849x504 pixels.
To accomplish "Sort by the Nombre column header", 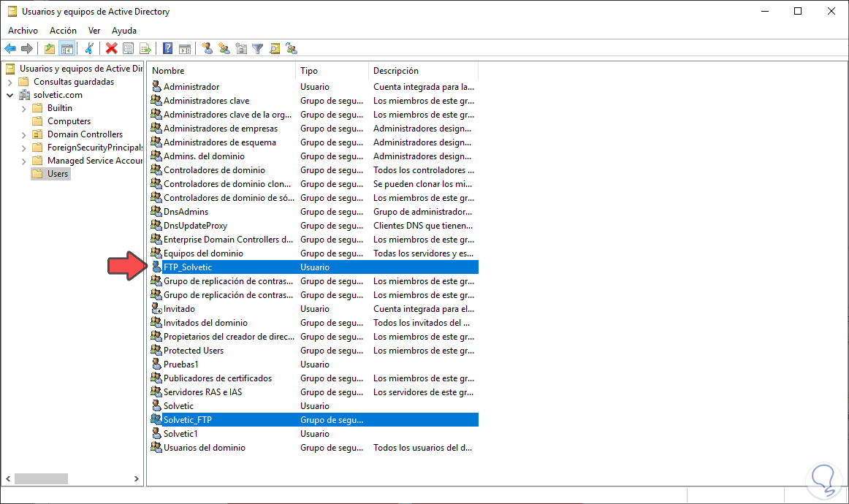I will [222, 71].
